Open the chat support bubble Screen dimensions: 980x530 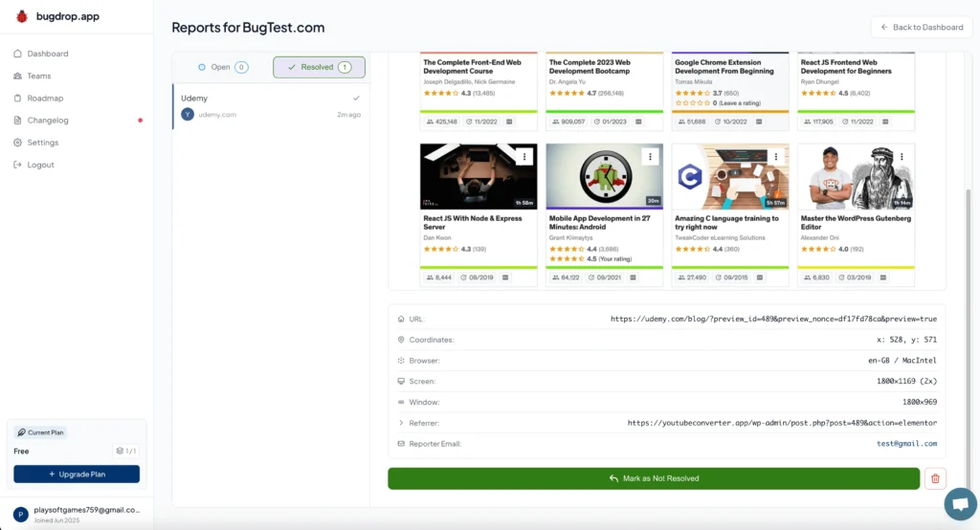[x=961, y=504]
